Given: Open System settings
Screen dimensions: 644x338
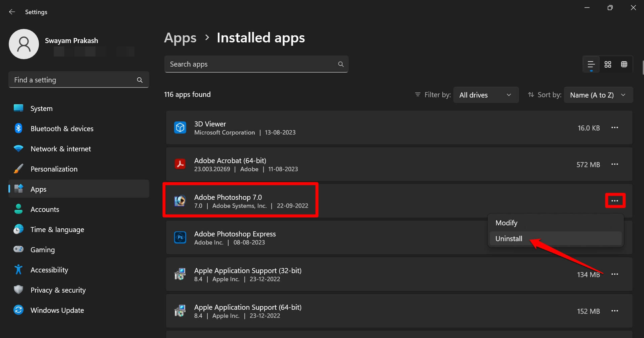Looking at the screenshot, I should click(x=79, y=108).
